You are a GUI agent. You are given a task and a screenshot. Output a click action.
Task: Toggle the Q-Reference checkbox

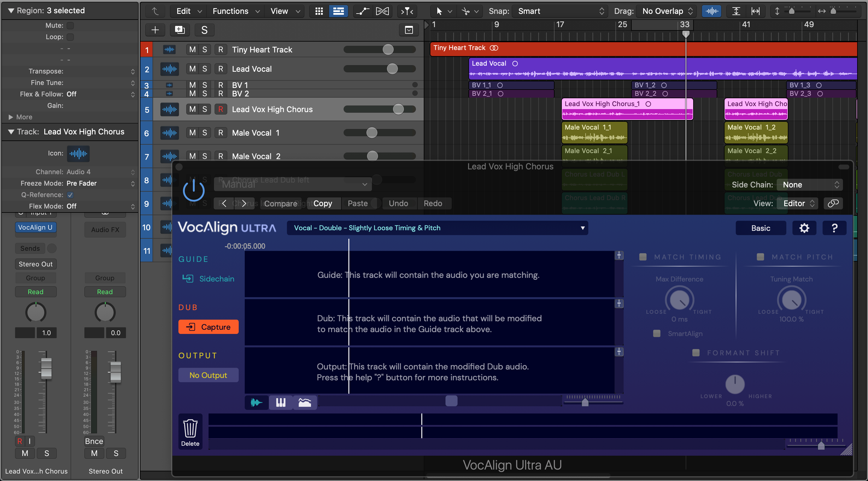point(70,195)
